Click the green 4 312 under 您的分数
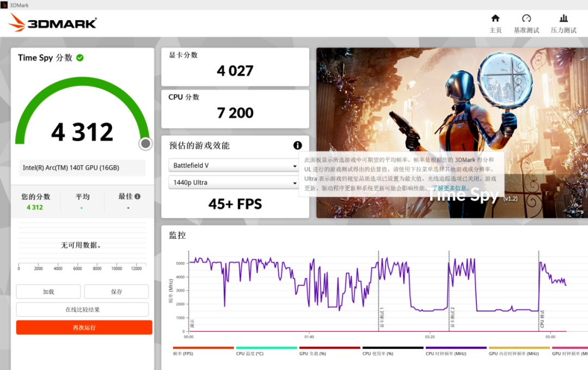The height and width of the screenshot is (370, 588). click(35, 207)
